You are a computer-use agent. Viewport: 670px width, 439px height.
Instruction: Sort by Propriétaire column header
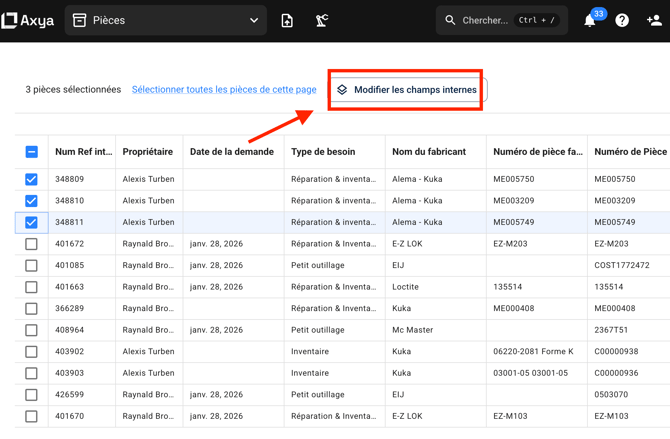point(147,152)
